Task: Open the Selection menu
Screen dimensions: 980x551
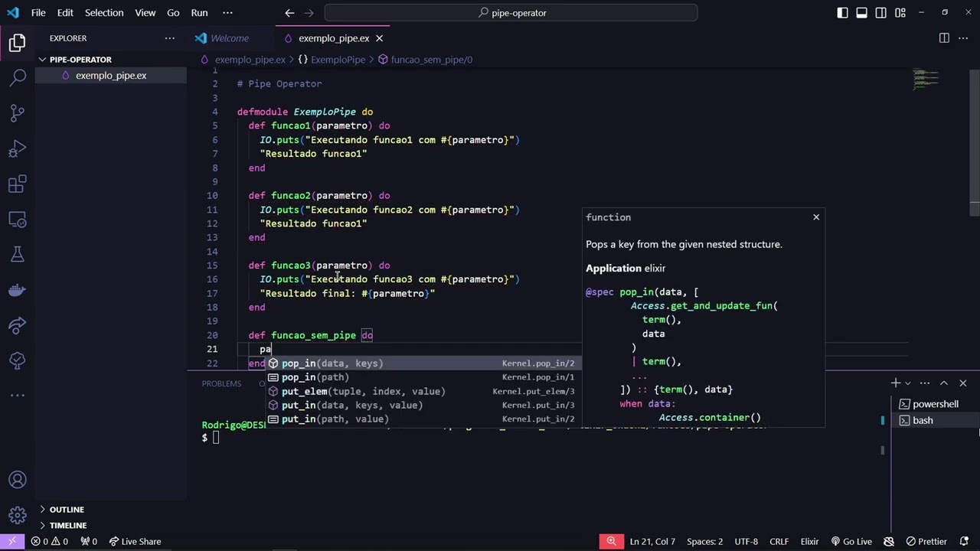Action: click(x=104, y=12)
